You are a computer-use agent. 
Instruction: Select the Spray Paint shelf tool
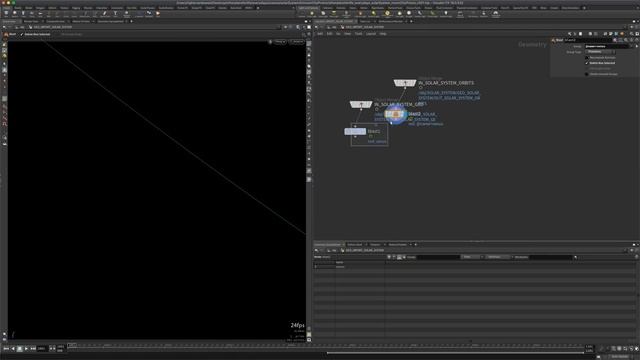coord(104,13)
